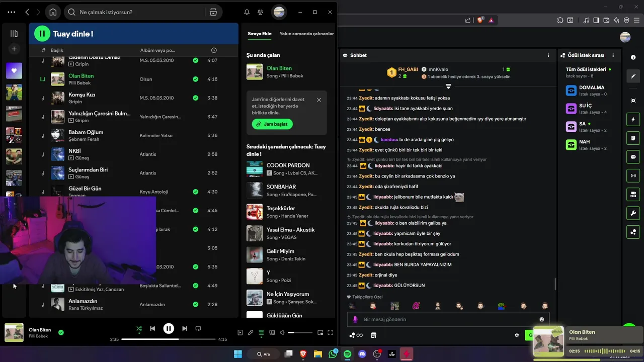Click the Bir mesaj gönderin chat input
644x362 pixels.
[x=448, y=319]
